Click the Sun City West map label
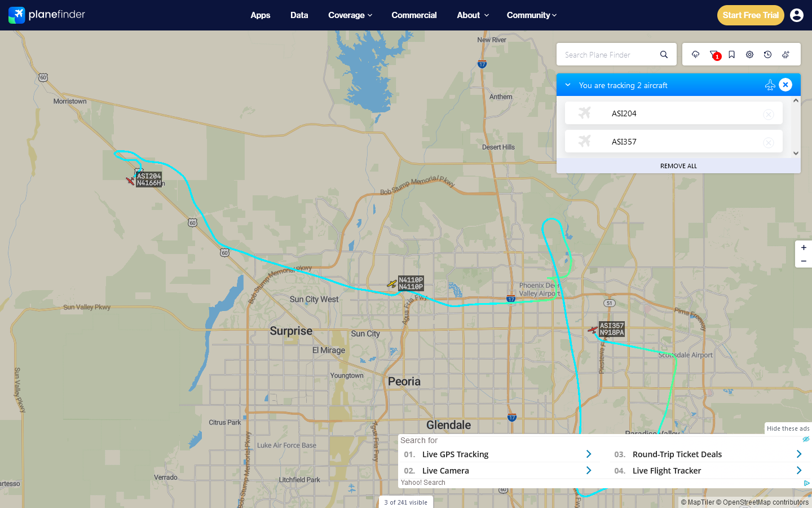The image size is (812, 508). pos(314,299)
